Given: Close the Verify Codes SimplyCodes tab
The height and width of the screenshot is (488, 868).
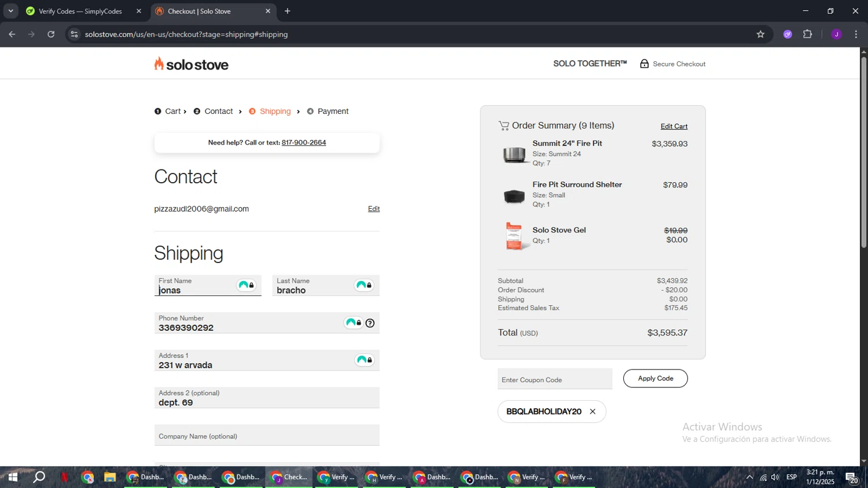Looking at the screenshot, I should 139,11.
